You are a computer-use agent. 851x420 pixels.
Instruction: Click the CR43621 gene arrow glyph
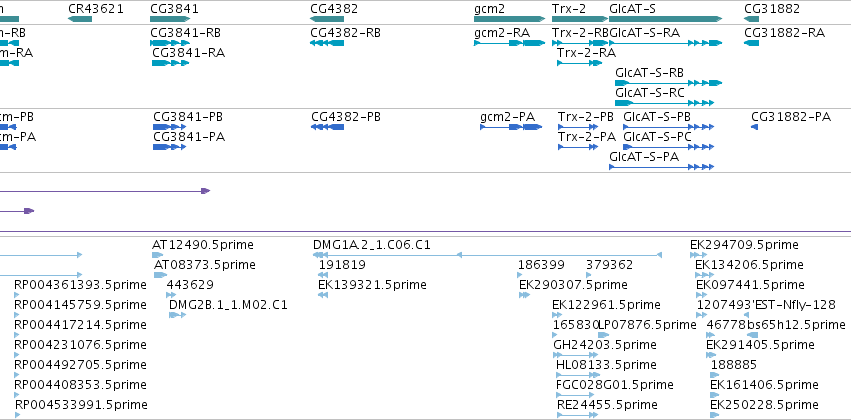coord(80,19)
